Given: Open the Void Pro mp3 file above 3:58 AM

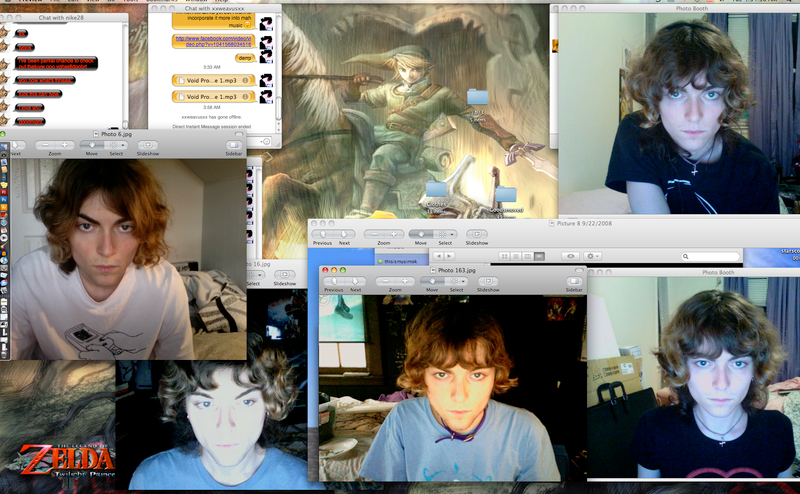Looking at the screenshot, I should [211, 96].
